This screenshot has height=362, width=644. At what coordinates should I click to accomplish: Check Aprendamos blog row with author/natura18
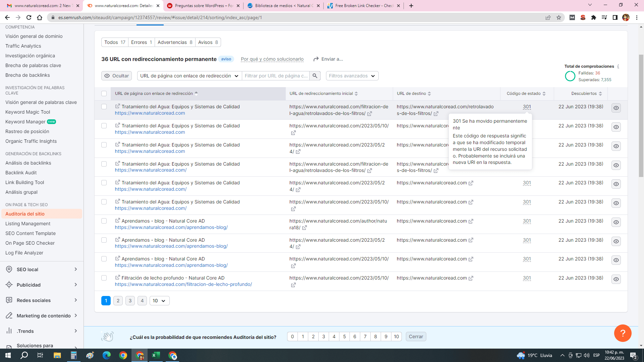click(104, 221)
